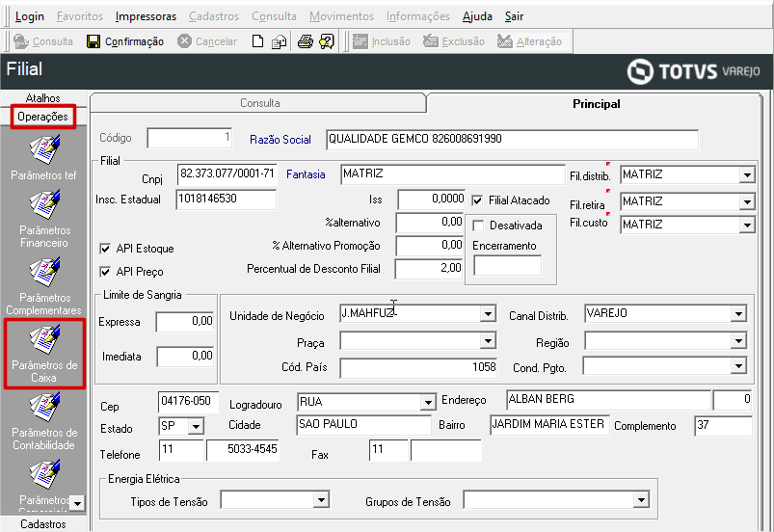Click the Expressa sangria limit field
This screenshot has height=532, width=774.
[x=185, y=322]
